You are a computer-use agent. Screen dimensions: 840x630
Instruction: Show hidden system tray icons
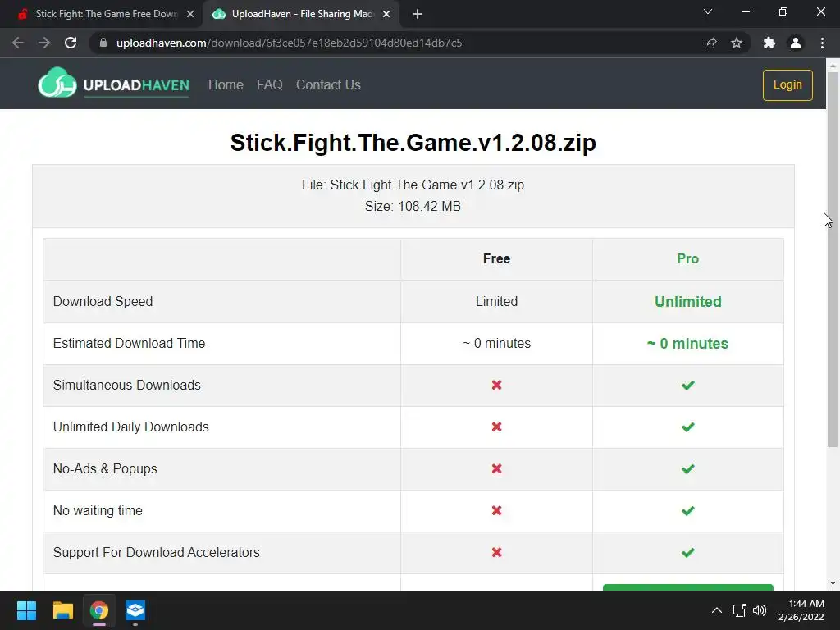point(717,610)
